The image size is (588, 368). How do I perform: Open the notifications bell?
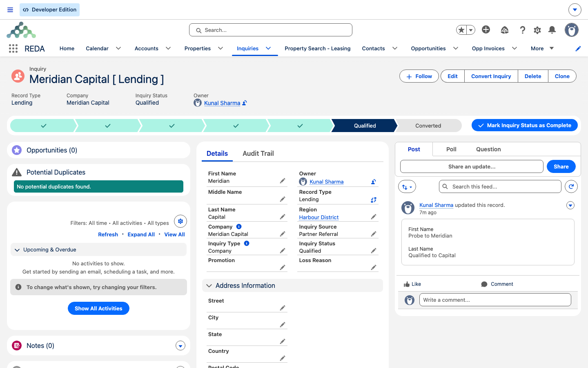point(552,30)
